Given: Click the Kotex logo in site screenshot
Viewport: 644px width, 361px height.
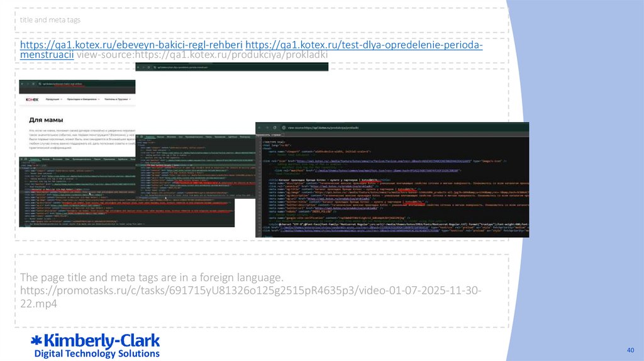Looking at the screenshot, I should [x=32, y=99].
